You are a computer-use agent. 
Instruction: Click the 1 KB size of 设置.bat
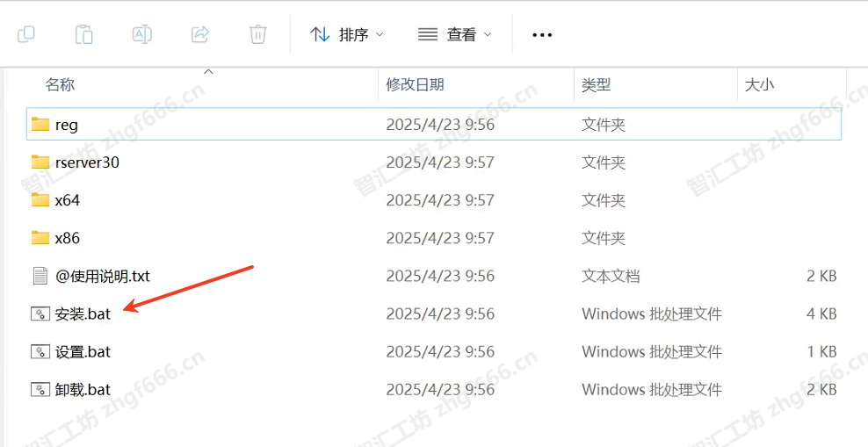821,351
